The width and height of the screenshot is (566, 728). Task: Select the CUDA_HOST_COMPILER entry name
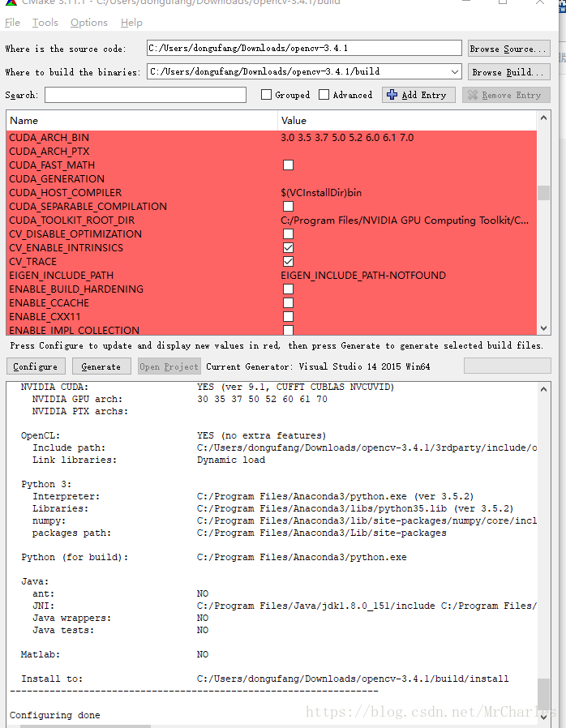click(66, 193)
